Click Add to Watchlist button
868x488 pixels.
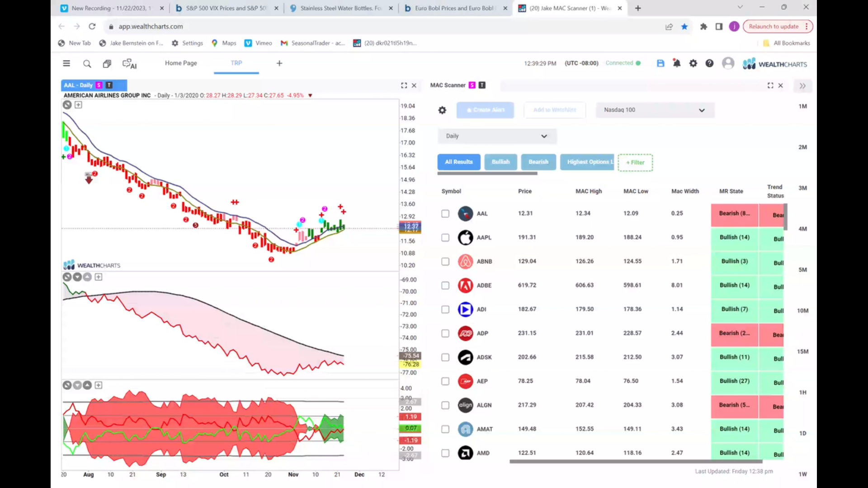(x=555, y=110)
